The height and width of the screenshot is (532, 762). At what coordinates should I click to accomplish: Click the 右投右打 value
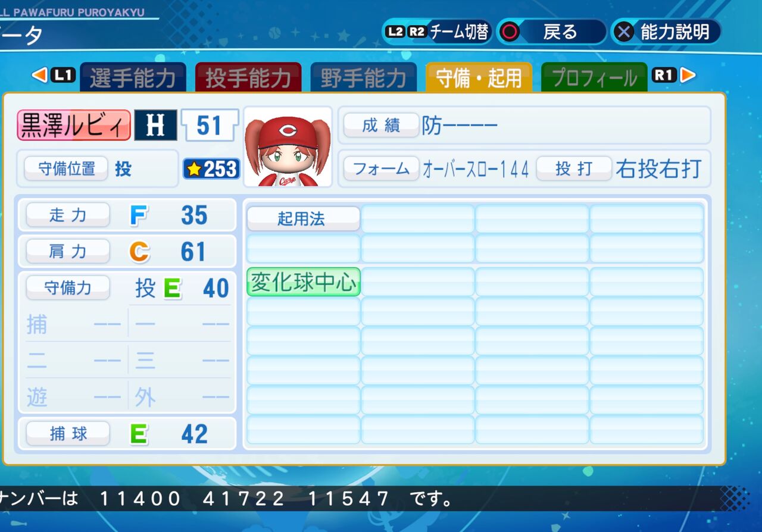pyautogui.click(x=658, y=170)
